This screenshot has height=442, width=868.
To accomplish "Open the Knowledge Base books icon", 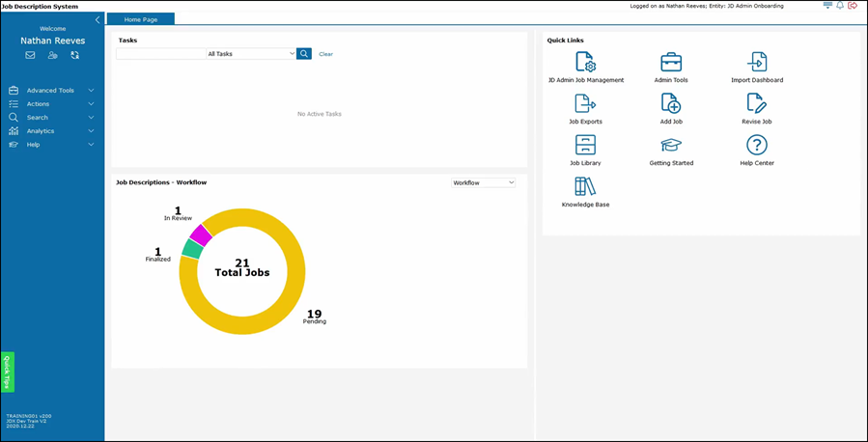I will click(x=585, y=187).
